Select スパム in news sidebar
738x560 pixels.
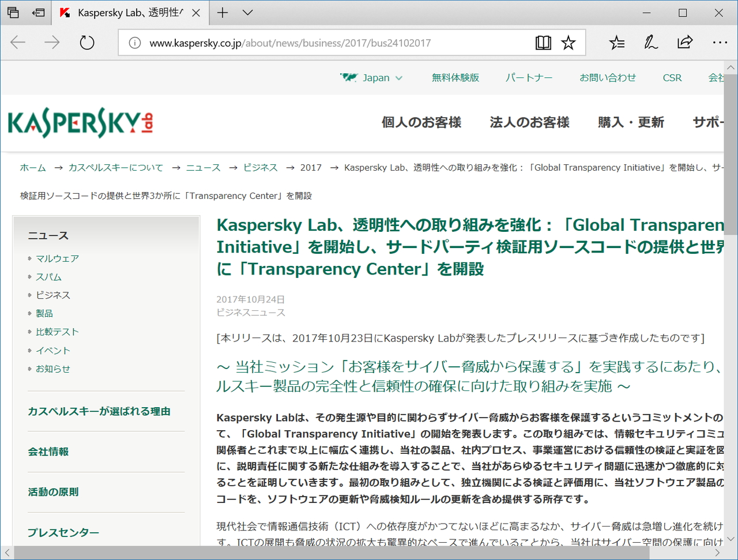[48, 277]
